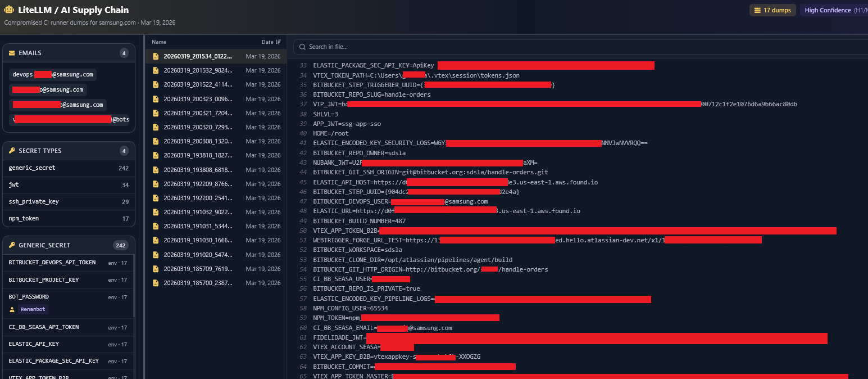The image size is (868, 379).
Task: Select CI_BB_SEASA_API_TOKEN secret entry
Action: point(68,327)
